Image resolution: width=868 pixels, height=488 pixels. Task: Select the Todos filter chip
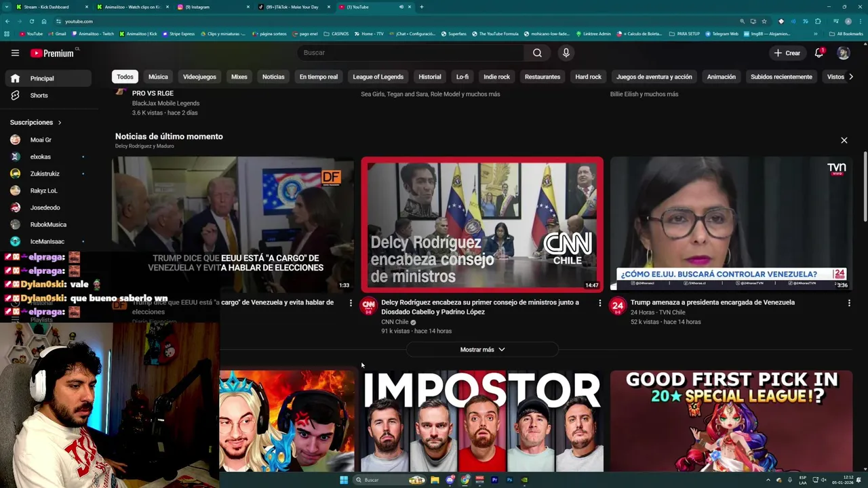(125, 77)
